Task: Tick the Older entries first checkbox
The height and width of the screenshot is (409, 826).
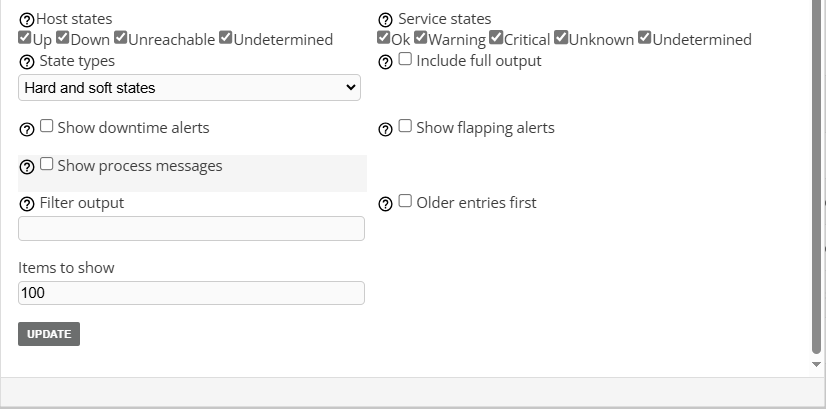Action: coord(405,201)
